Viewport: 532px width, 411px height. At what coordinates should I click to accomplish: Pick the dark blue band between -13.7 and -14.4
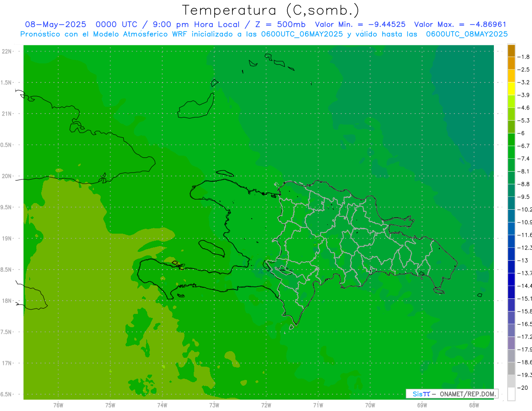[511, 279]
